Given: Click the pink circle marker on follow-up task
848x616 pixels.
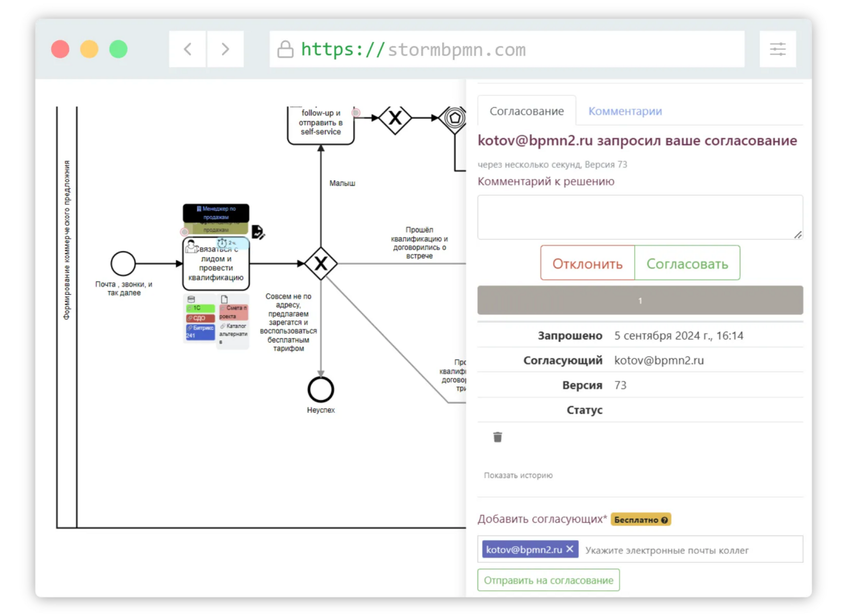Looking at the screenshot, I should [x=356, y=113].
